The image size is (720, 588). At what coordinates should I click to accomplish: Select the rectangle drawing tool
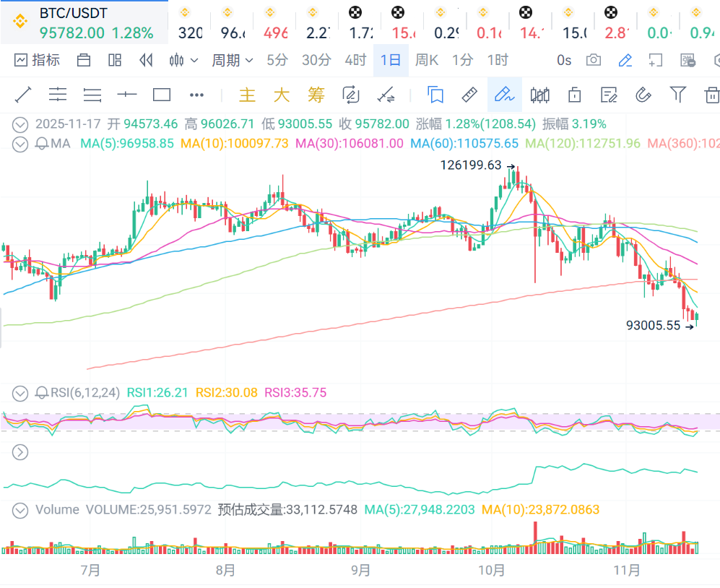[x=162, y=95]
